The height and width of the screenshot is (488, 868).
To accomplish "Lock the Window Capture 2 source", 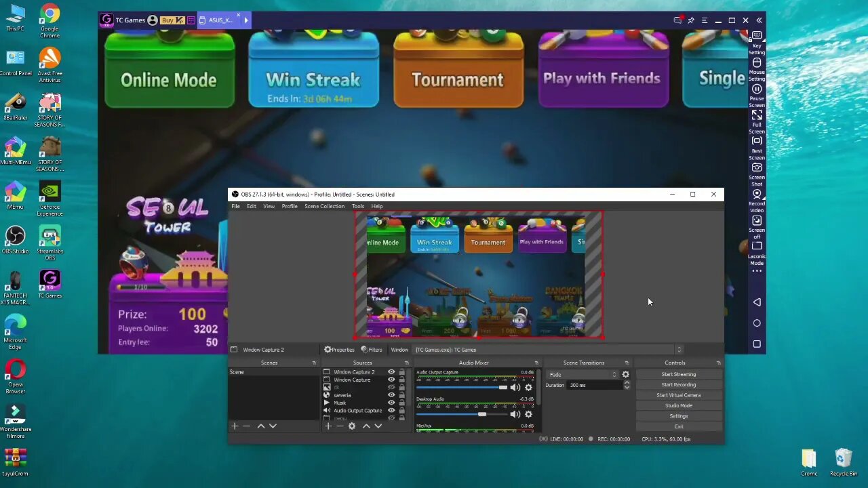I will click(x=401, y=372).
